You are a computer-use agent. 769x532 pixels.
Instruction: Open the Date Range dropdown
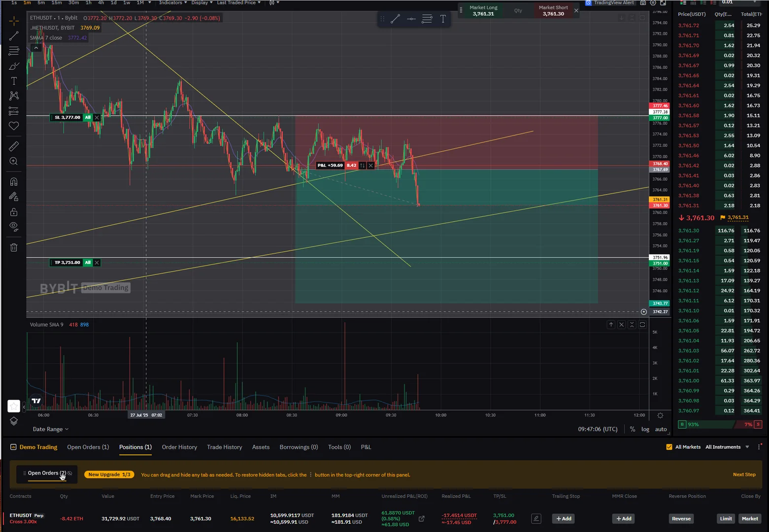pos(51,429)
